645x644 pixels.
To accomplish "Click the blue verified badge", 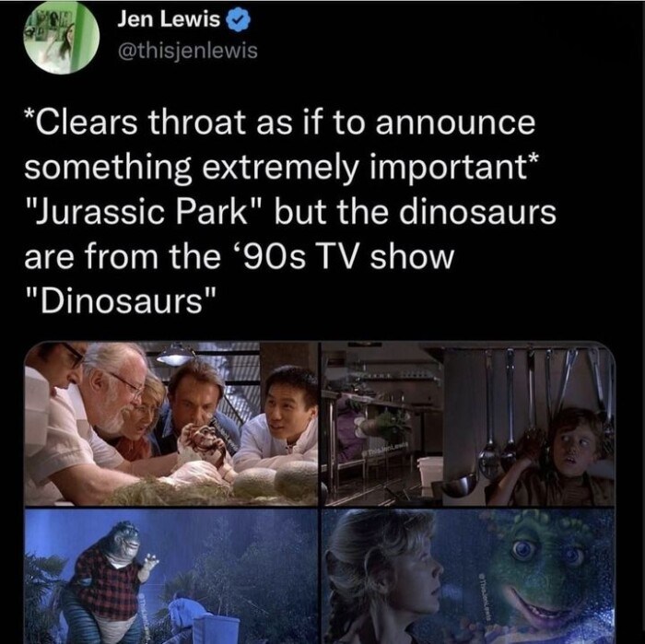I will click(236, 20).
